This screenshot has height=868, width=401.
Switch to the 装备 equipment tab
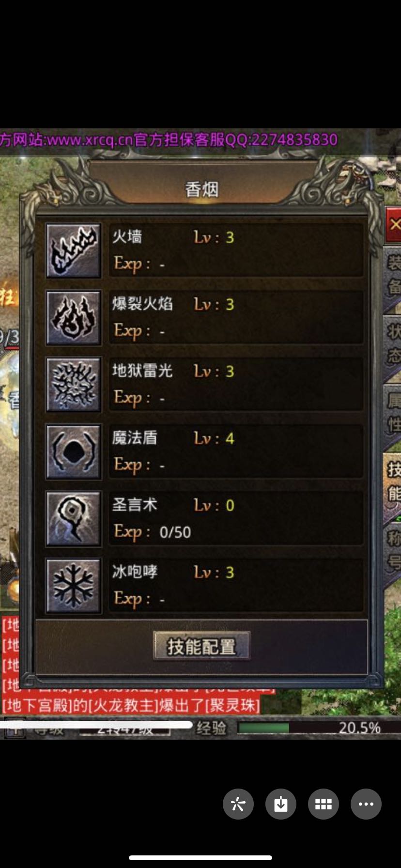[393, 275]
